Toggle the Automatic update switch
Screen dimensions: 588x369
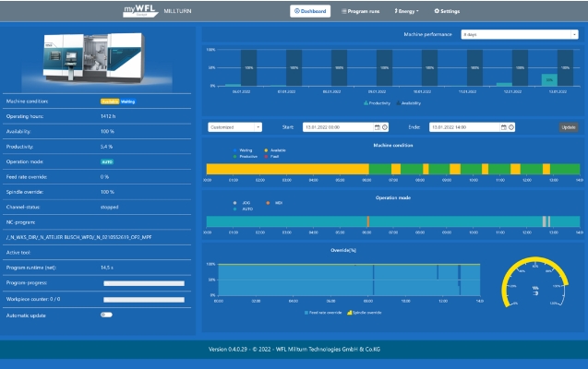pos(106,315)
